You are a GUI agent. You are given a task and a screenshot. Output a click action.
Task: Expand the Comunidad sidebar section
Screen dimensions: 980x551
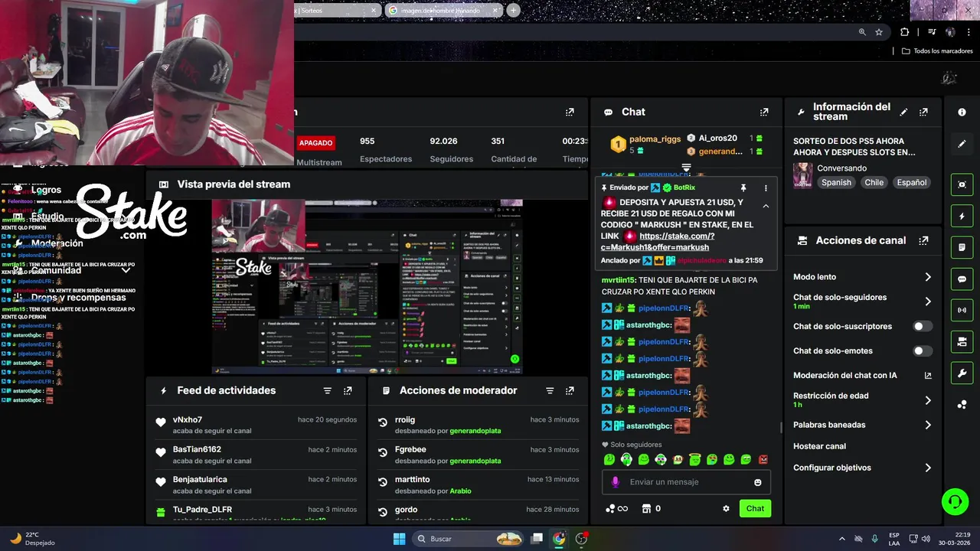pyautogui.click(x=126, y=270)
